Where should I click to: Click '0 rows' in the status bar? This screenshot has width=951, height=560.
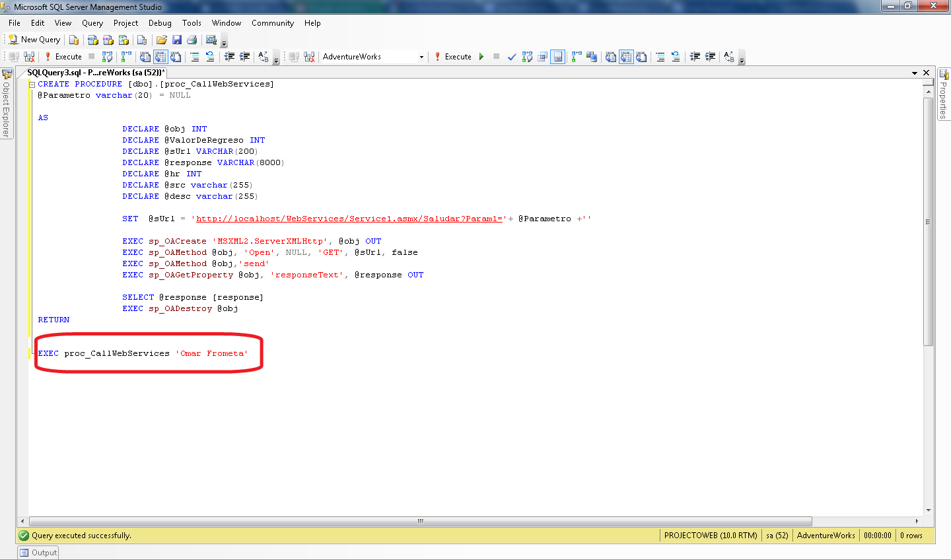pos(911,536)
